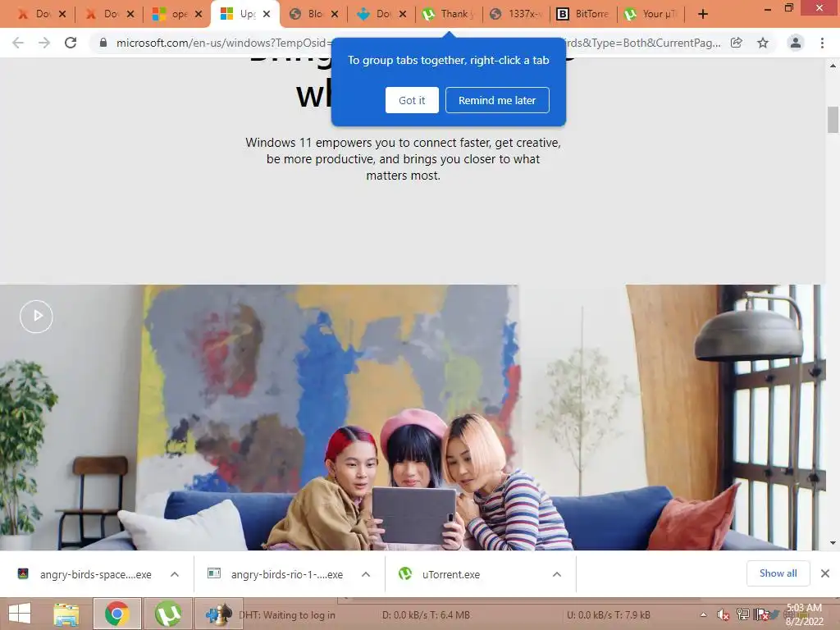Click the Action Center flag tray icon
Image resolution: width=840 pixels, height=630 pixels.
pyautogui.click(x=761, y=615)
